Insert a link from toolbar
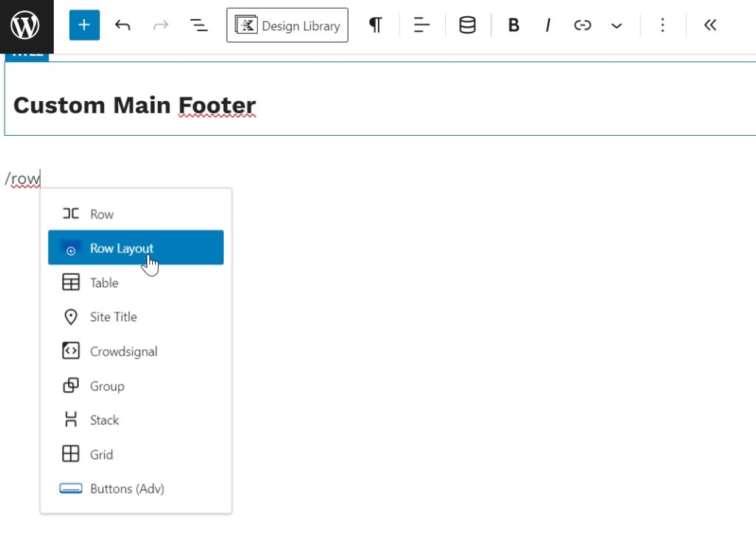The image size is (756, 541). point(583,26)
